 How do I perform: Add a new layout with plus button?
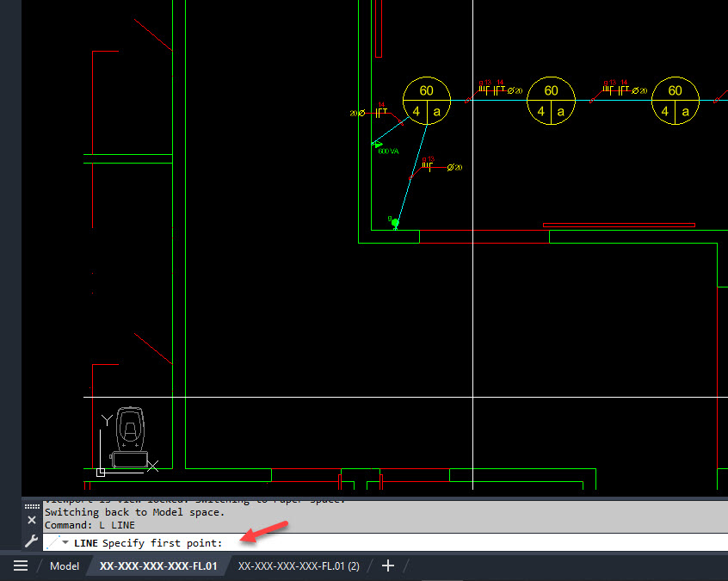pyautogui.click(x=388, y=566)
